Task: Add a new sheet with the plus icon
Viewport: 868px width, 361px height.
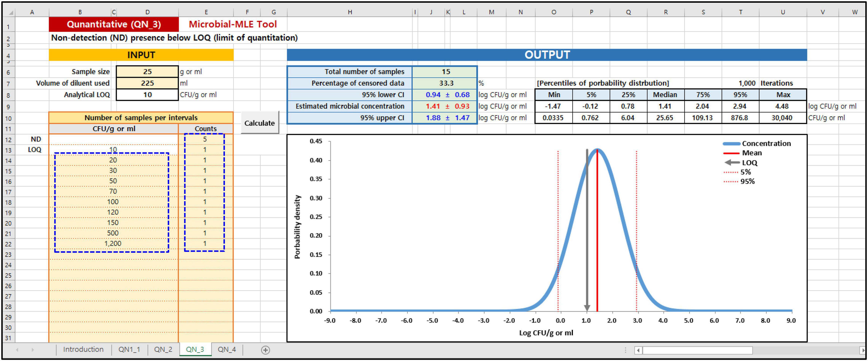Action: click(265, 350)
